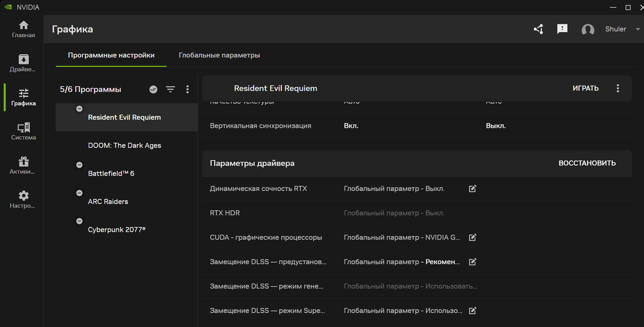This screenshot has height=327, width=644.
Task: Go to the Система sidebar section
Action: [x=23, y=131]
